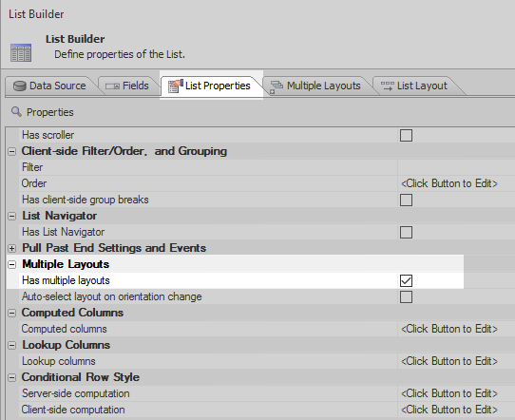Screen dimensions: 515x420
Task: Enable the Has scroller checkbox
Action: [406, 135]
